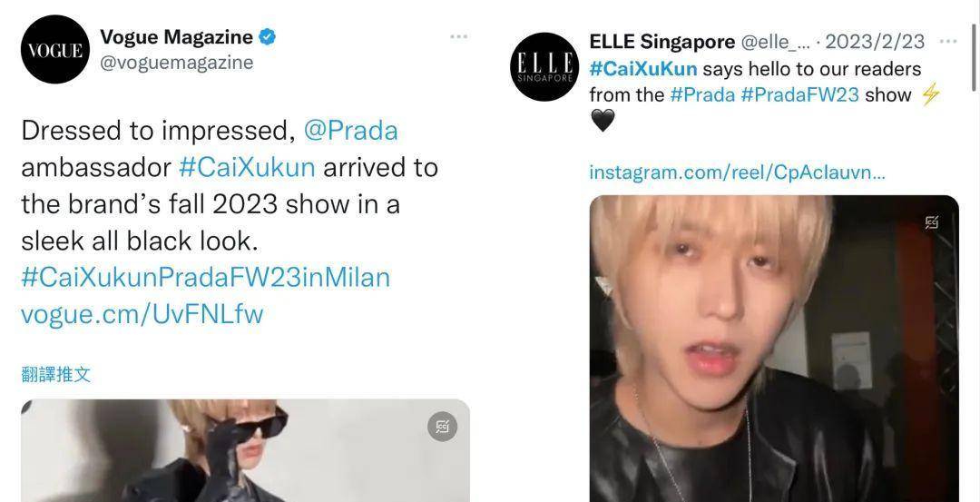Open more options on the ELLE Singapore tweet
980x502 pixels.
point(948,41)
